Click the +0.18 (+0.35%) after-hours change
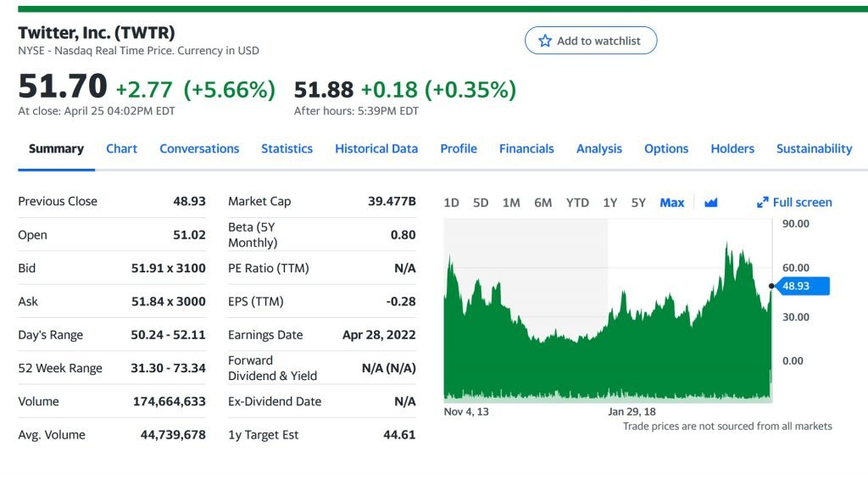The height and width of the screenshot is (480, 868). 438,90
